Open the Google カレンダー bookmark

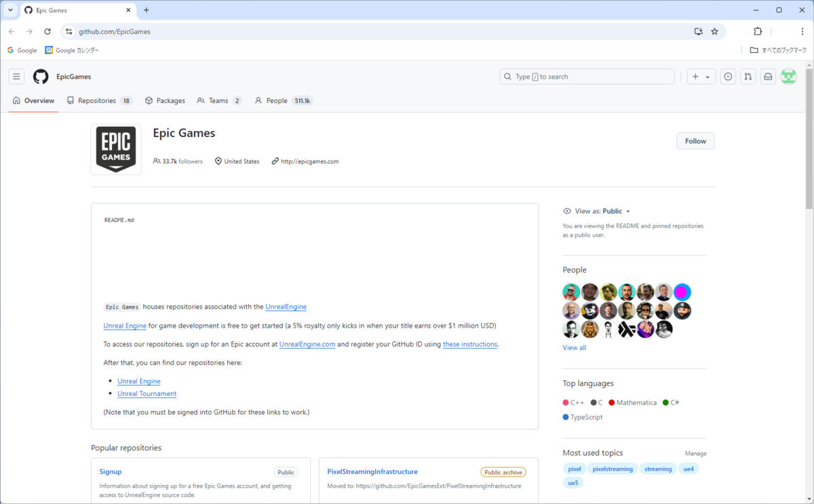point(72,50)
